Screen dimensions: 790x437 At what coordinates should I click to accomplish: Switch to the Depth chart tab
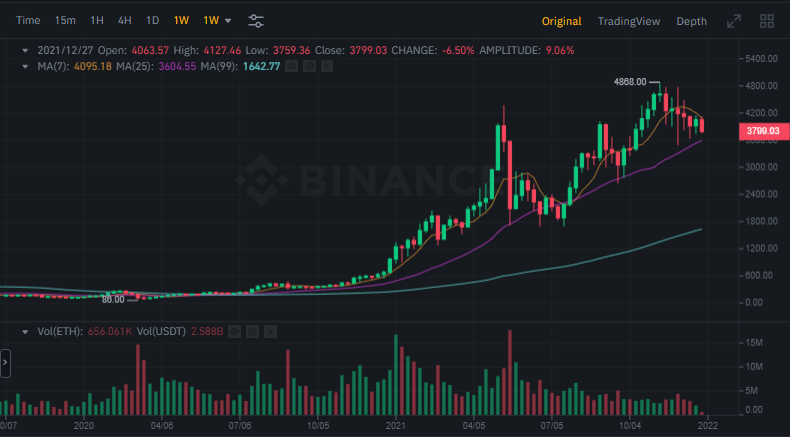pos(691,21)
